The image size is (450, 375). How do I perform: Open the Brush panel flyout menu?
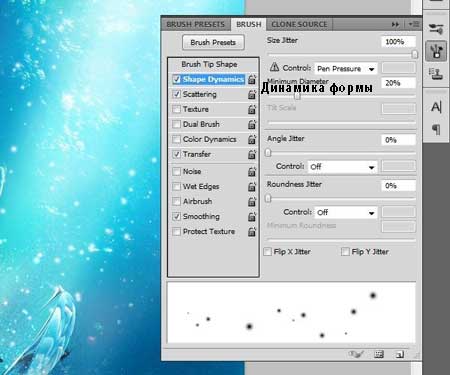click(413, 24)
